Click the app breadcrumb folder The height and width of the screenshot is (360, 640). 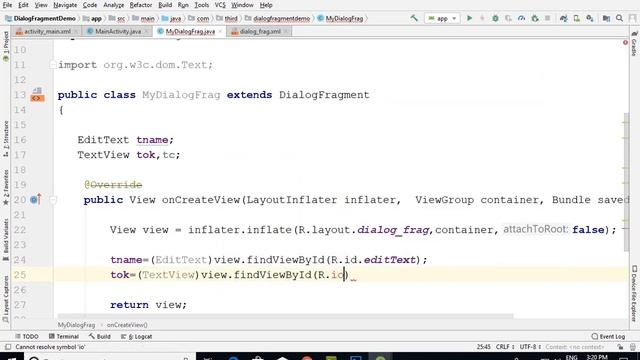pos(92,18)
